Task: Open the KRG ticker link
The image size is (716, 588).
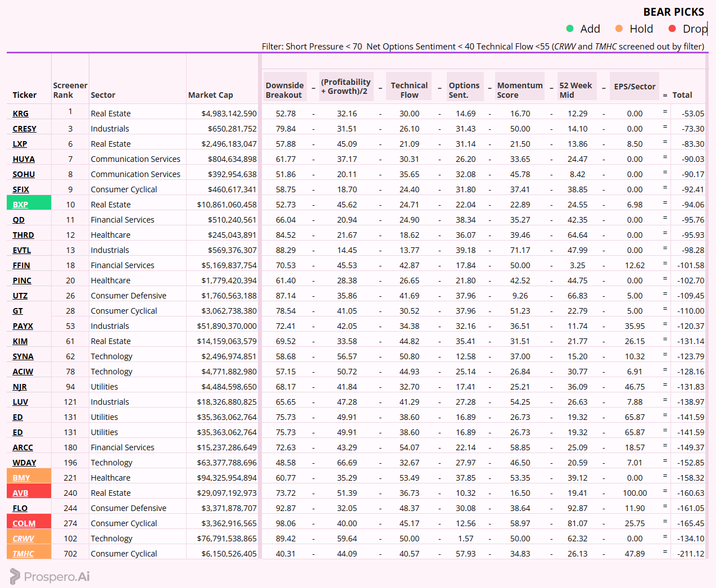Action: 20,114
